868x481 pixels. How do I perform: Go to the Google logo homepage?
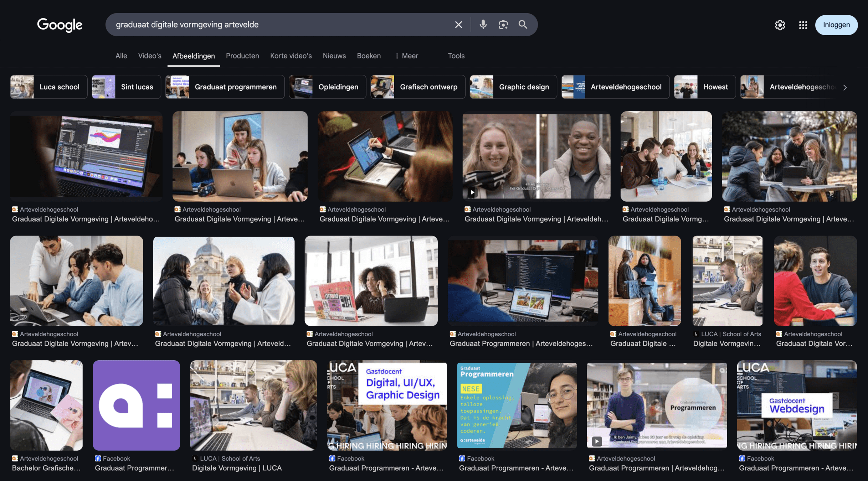[x=60, y=25]
